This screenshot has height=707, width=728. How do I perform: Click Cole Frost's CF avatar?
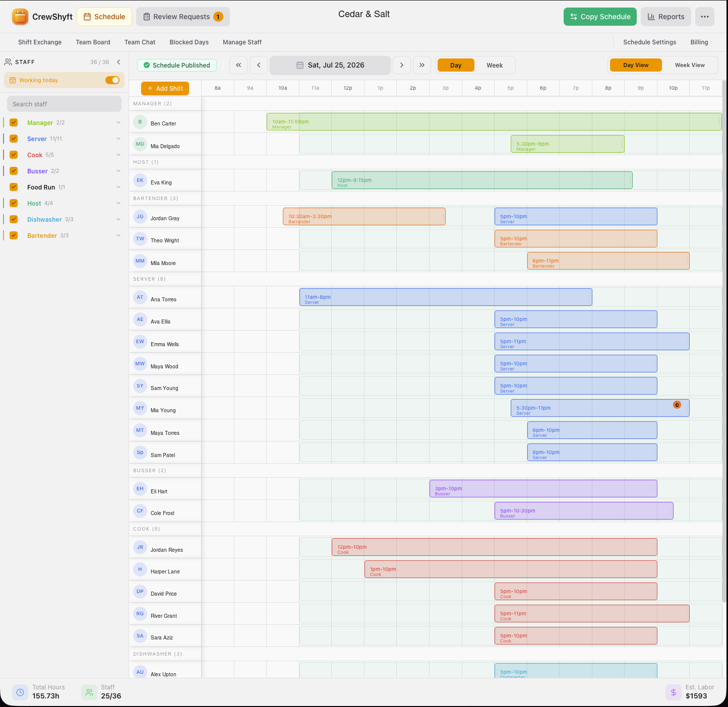pos(140,511)
